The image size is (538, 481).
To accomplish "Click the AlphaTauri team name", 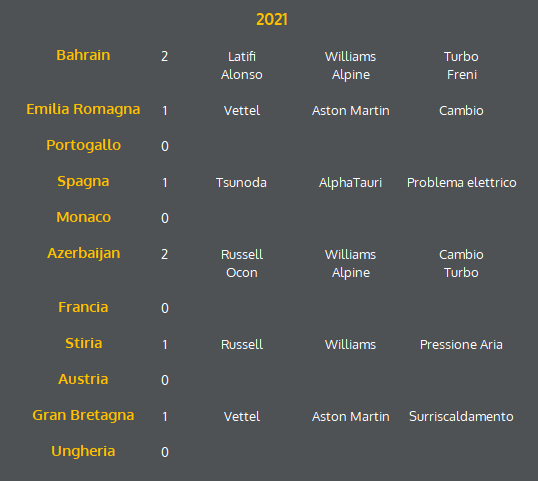I will click(350, 183).
